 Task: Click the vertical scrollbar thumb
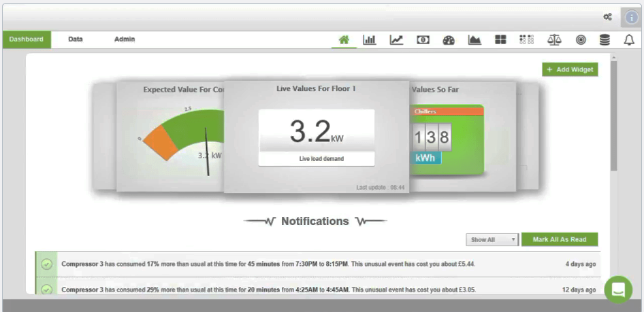pos(613,116)
